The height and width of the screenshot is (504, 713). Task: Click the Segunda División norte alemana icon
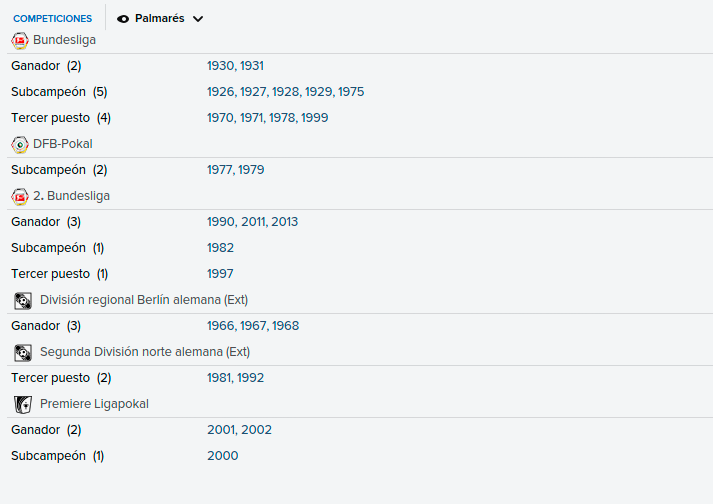point(23,353)
